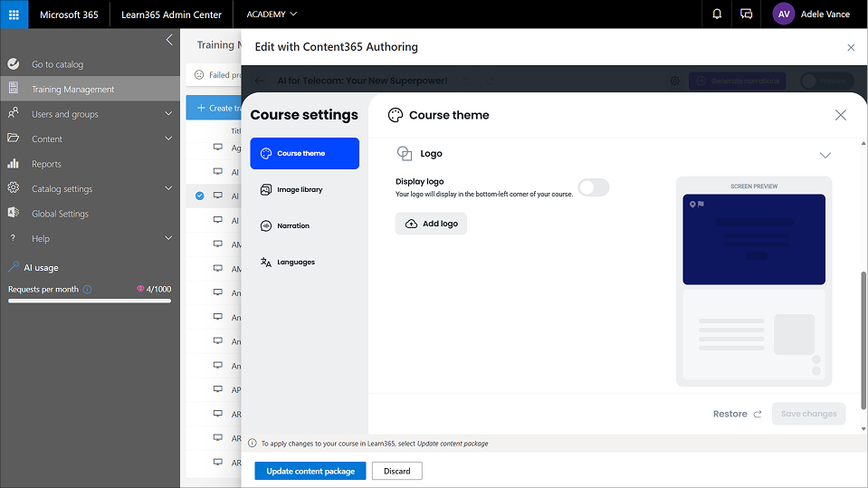
Task: Click the Reports bar chart icon
Action: pos(13,164)
